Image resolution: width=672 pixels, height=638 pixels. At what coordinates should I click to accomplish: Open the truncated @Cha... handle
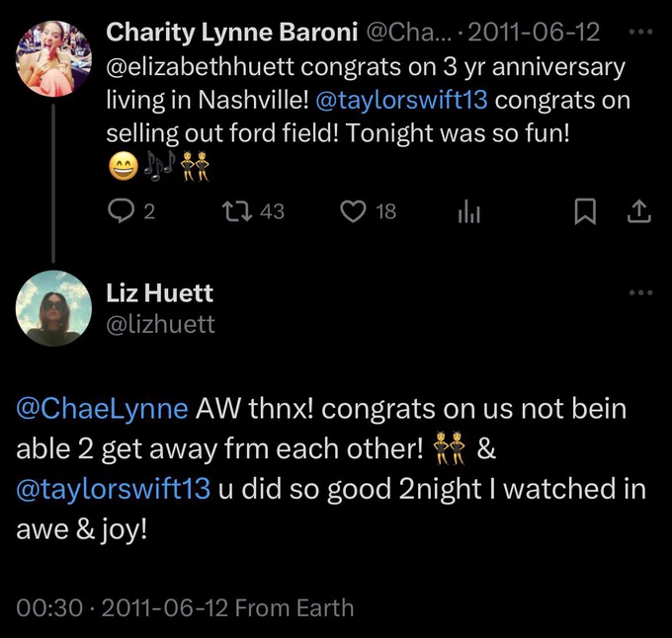[409, 33]
